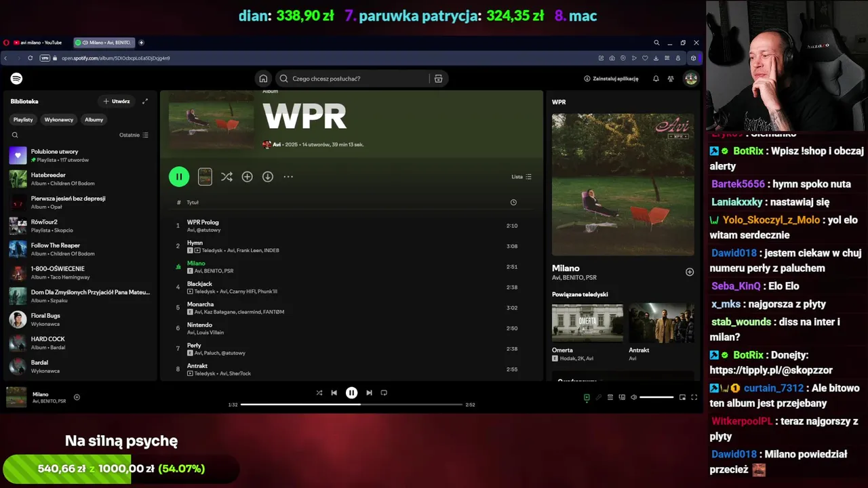The image size is (868, 488).
Task: Open album preview thumbnail button
Action: click(x=205, y=177)
